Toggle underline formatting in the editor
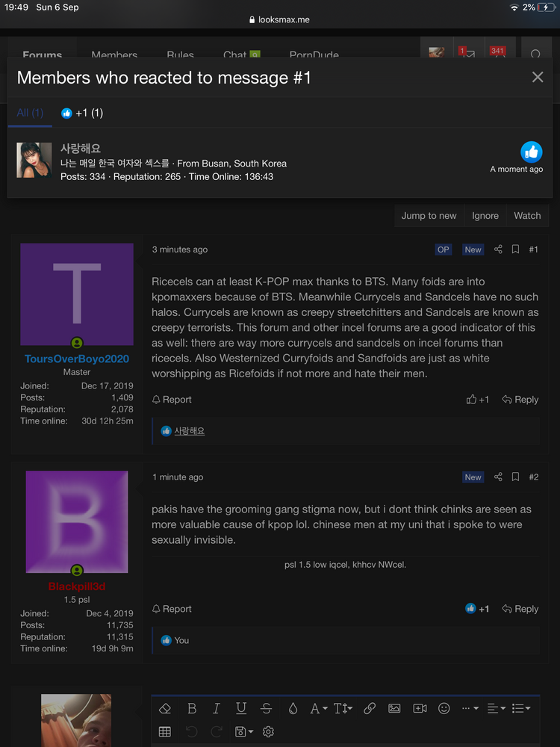The image size is (560, 747). (x=241, y=708)
